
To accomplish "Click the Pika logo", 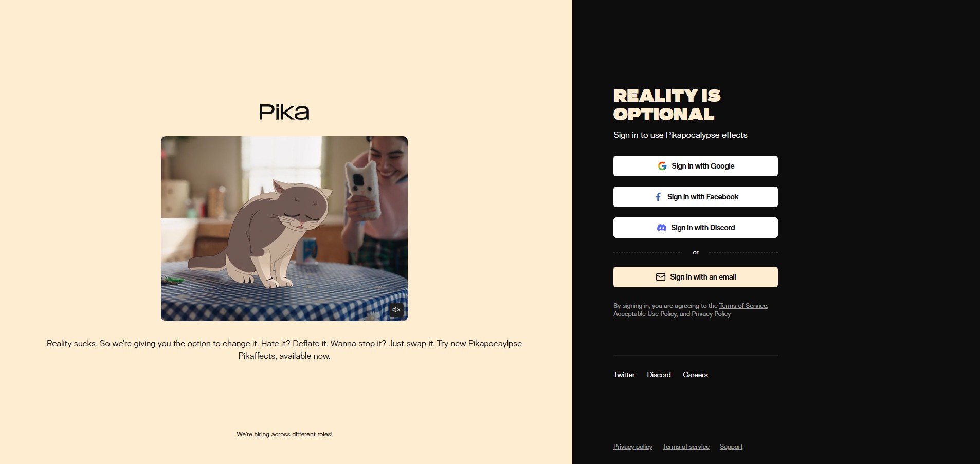I will click(284, 112).
